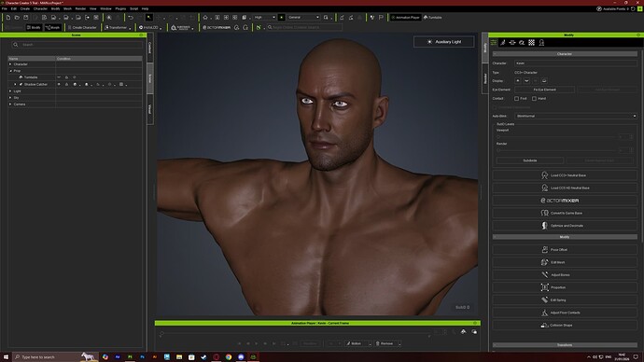Select the checker Material tab icon in Modify

pyautogui.click(x=531, y=43)
